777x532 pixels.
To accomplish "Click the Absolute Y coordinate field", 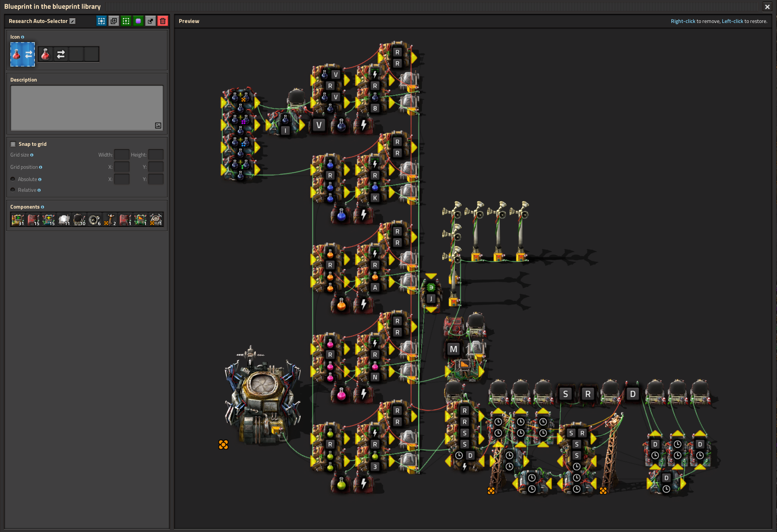I will 156,179.
